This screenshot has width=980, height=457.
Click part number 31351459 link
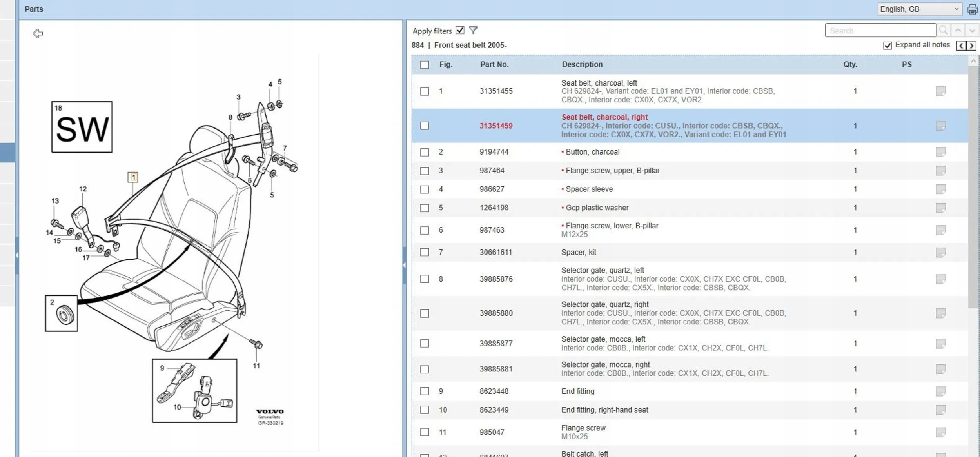(496, 126)
